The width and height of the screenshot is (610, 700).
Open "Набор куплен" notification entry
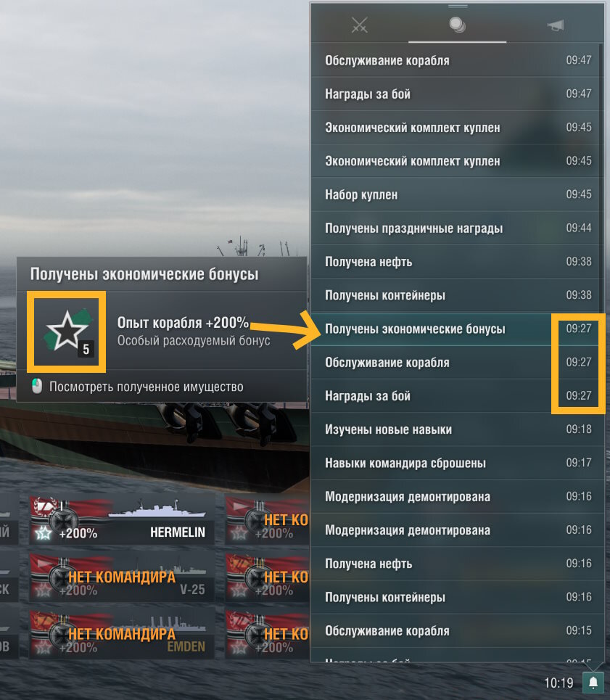457,194
